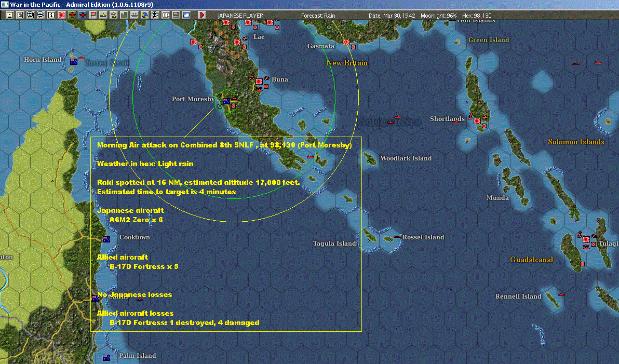The width and height of the screenshot is (619, 364).
Task: Click the save game disk toolbar icon
Action: point(10,15)
